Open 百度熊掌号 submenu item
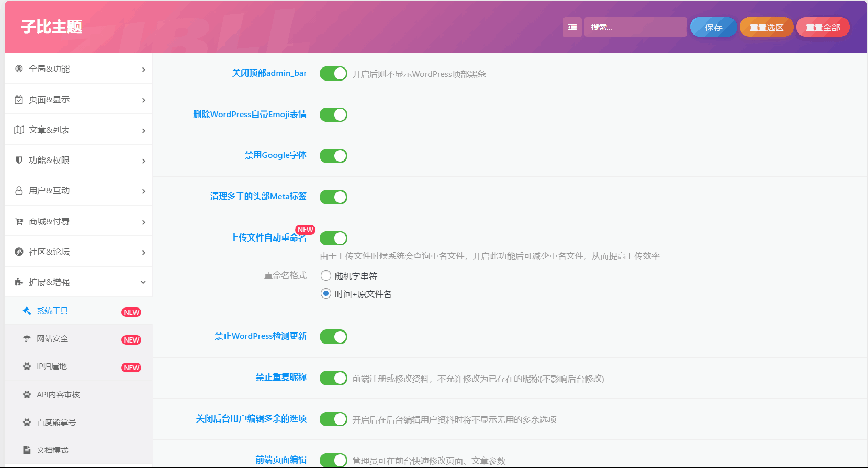 coord(78,422)
